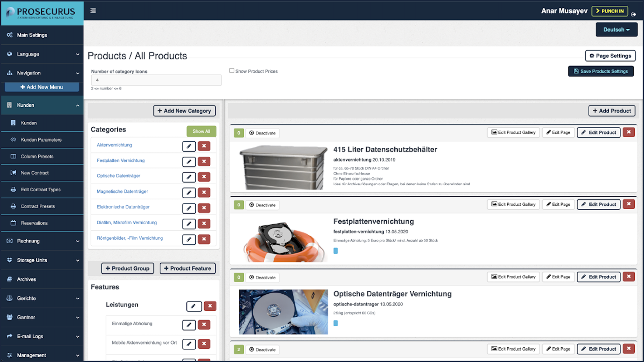Delete the Einmalige Abholung feature

point(204,325)
